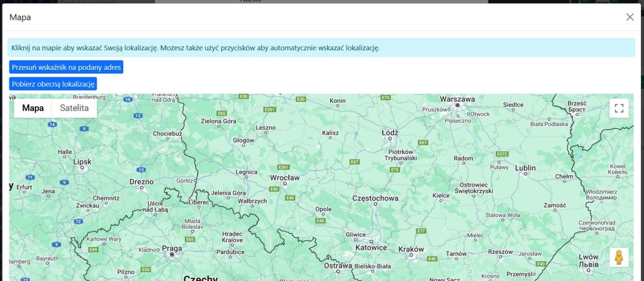Click Wałbrzych label on the map
Screen dimensions: 644x281
253,201
